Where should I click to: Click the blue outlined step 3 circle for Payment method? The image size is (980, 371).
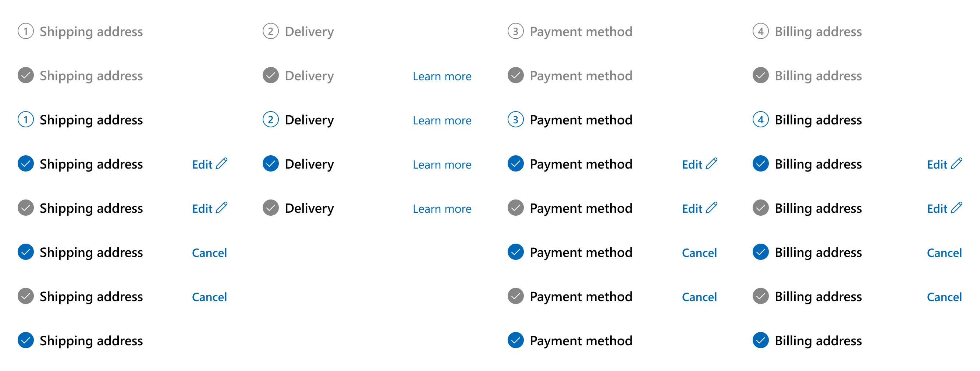coord(515,120)
